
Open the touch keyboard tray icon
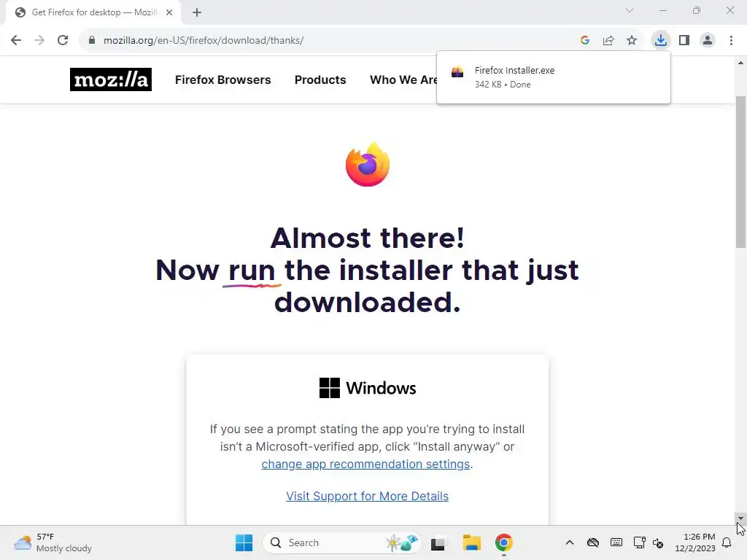(x=616, y=542)
